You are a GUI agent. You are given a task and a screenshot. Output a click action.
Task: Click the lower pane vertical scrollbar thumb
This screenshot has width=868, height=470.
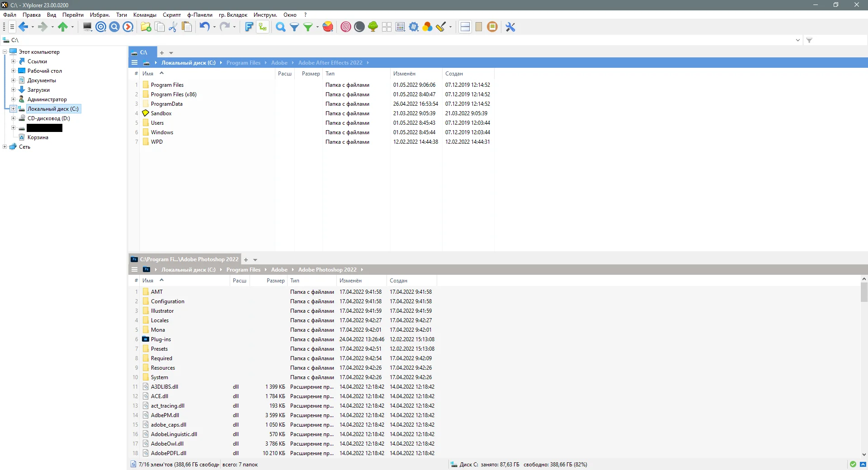[864, 292]
